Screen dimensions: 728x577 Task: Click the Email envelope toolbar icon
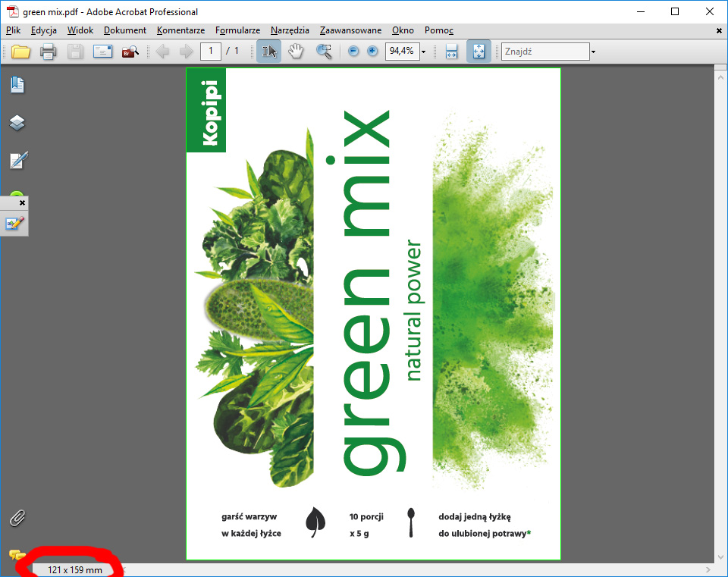[102, 52]
